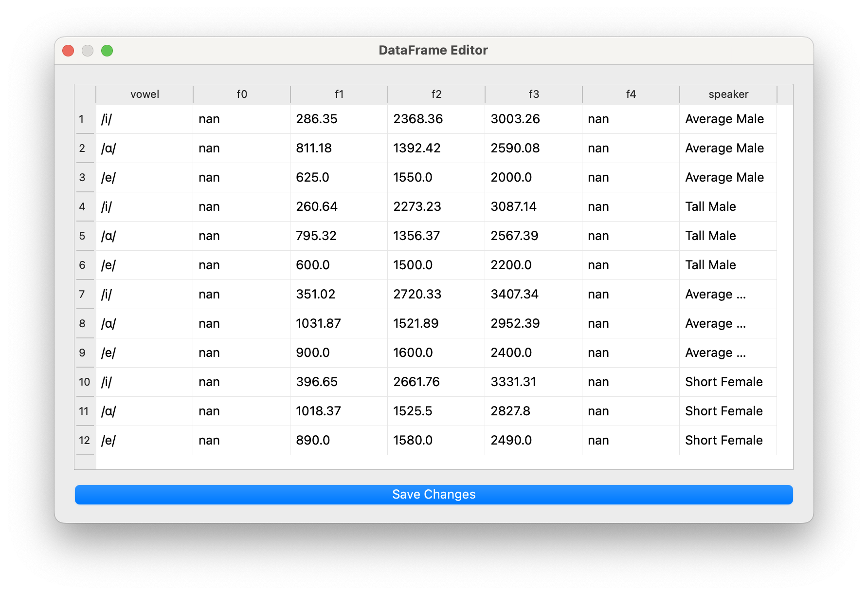Select the f2 column header
Image resolution: width=868 pixels, height=595 pixels.
click(436, 94)
